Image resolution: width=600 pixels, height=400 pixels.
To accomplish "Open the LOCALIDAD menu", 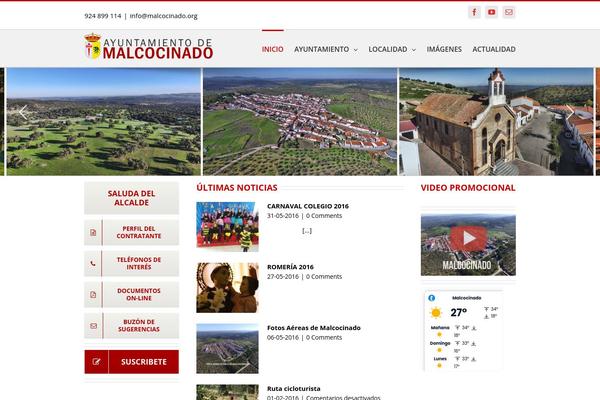I will [x=388, y=49].
